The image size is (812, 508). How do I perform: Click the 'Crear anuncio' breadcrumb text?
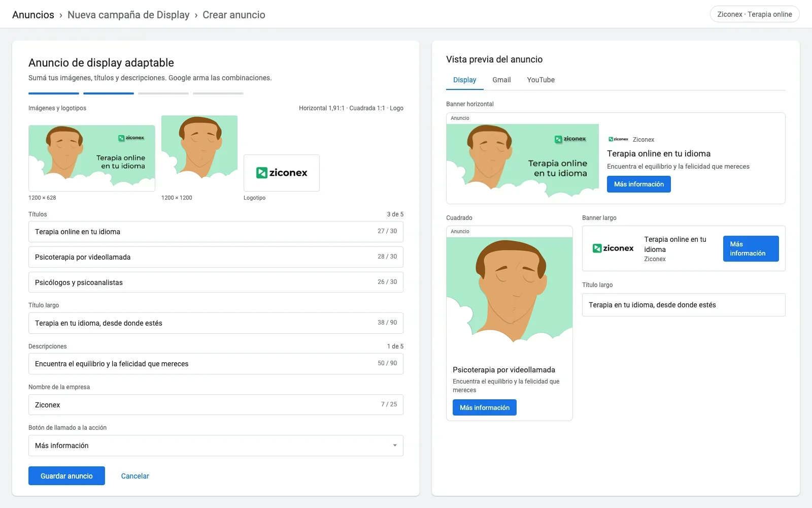coord(234,15)
